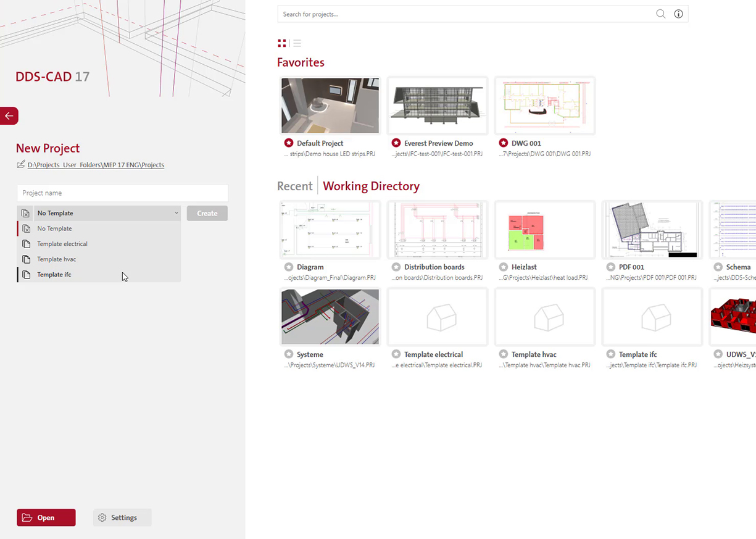756x539 pixels.
Task: Click the search magnifier icon
Action: [660, 14]
